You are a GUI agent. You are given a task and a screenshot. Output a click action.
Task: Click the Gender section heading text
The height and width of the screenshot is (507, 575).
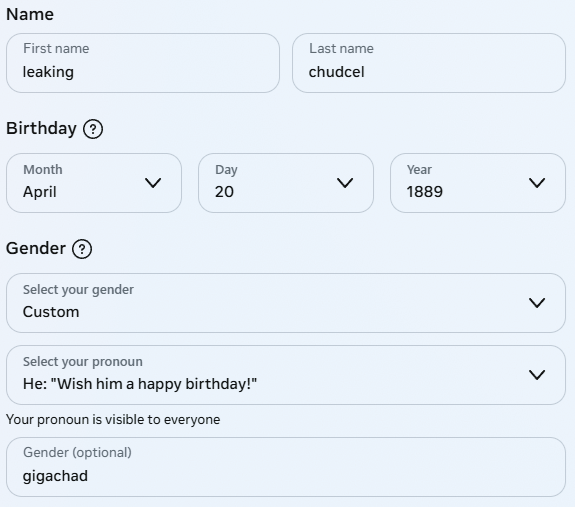click(36, 248)
